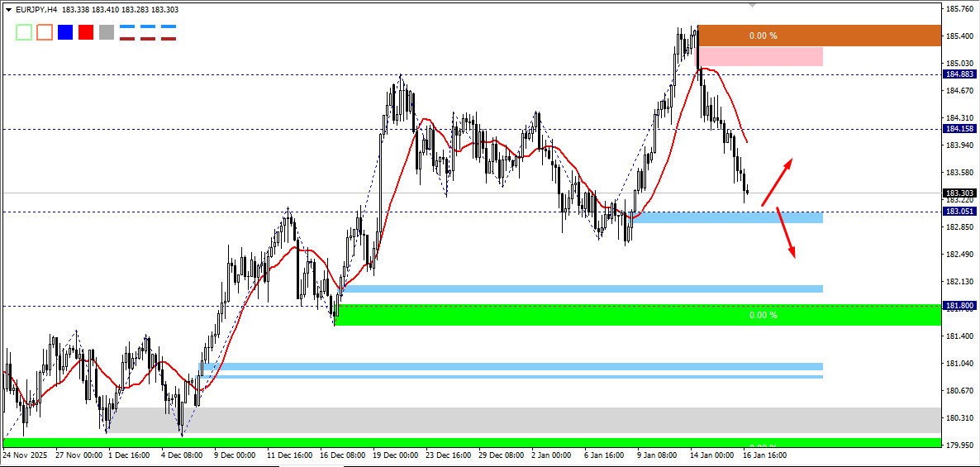This screenshot has width=980, height=467.
Task: Click the solid blue square button
Action: point(65,32)
